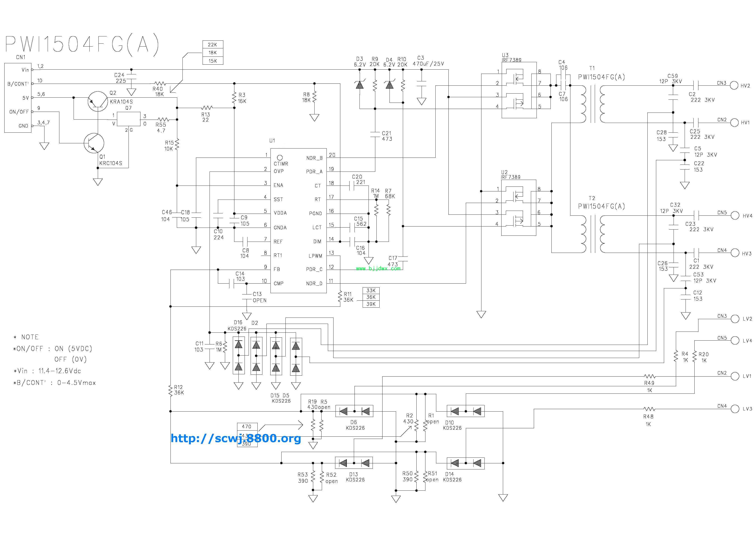
Task: Click the D14 KDS226 dual diode symbol
Action: coord(466,463)
